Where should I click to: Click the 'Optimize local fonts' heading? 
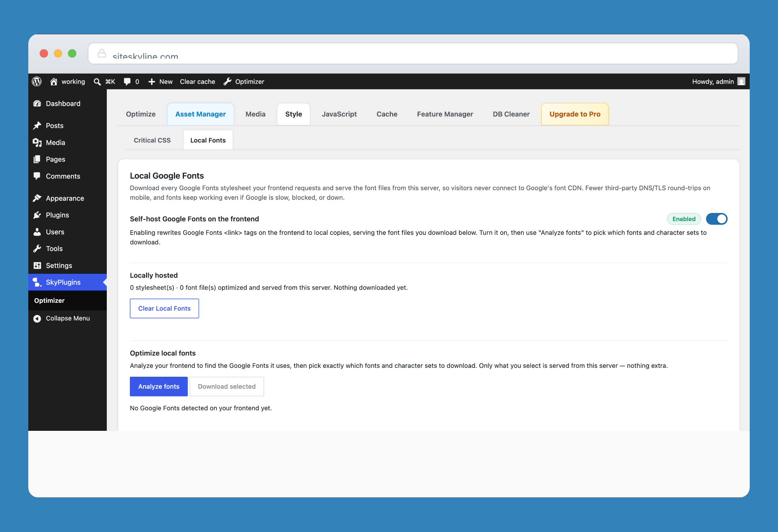click(163, 353)
